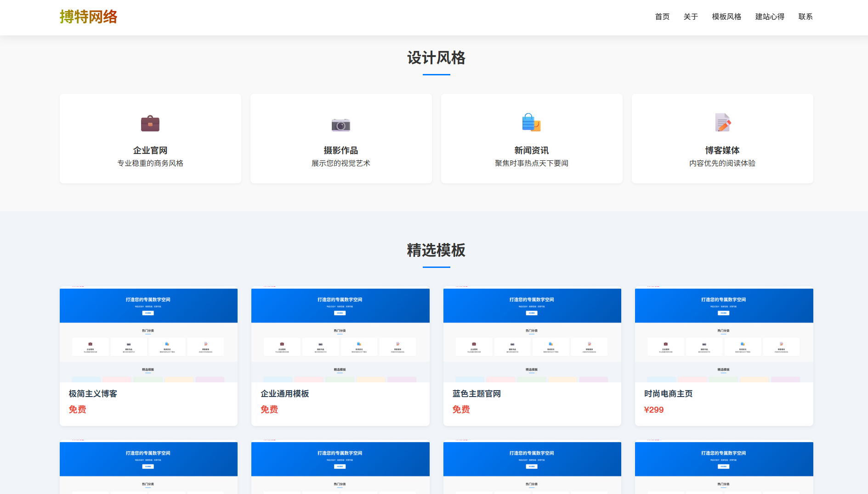Open the 企业通用模板 preview image
Viewport: 868px width, 494px height.
click(340, 335)
